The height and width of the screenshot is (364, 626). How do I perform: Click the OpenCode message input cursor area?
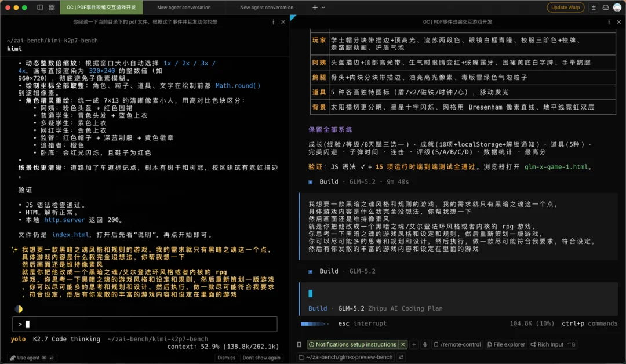pyautogui.click(x=311, y=294)
